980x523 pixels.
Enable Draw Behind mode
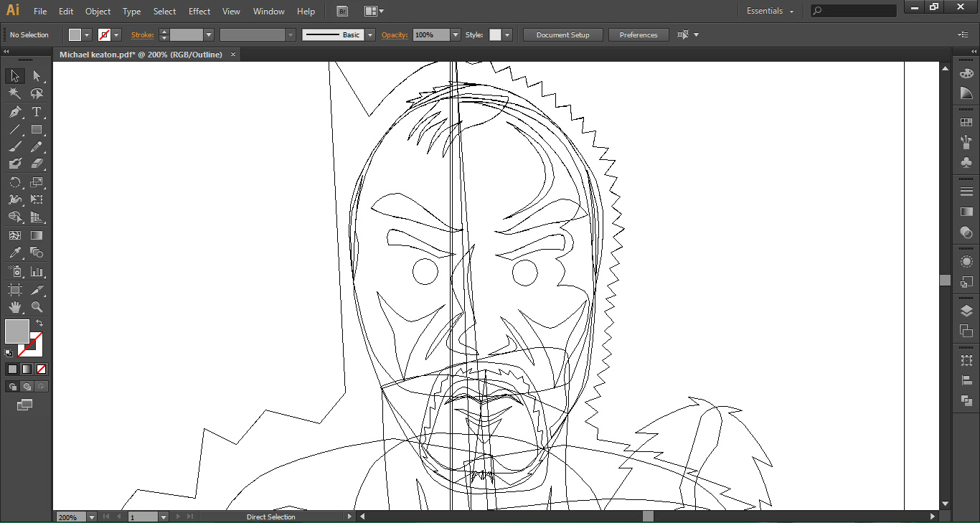[27, 387]
